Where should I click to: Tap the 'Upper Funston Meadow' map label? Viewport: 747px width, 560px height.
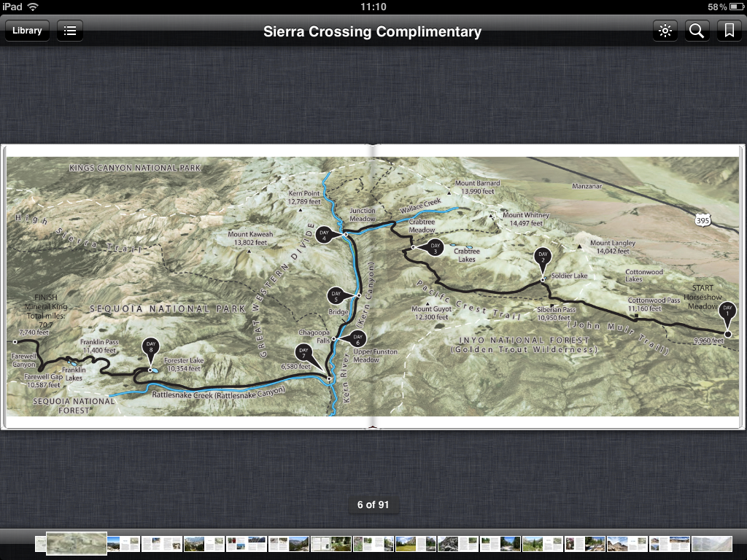pyautogui.click(x=375, y=356)
